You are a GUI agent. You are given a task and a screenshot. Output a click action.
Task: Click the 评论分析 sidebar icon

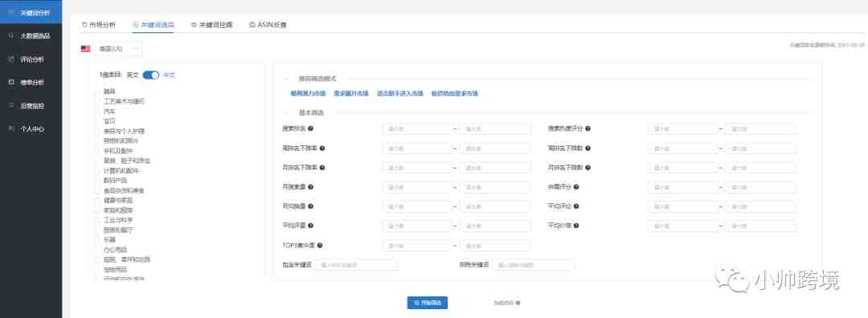(x=11, y=59)
